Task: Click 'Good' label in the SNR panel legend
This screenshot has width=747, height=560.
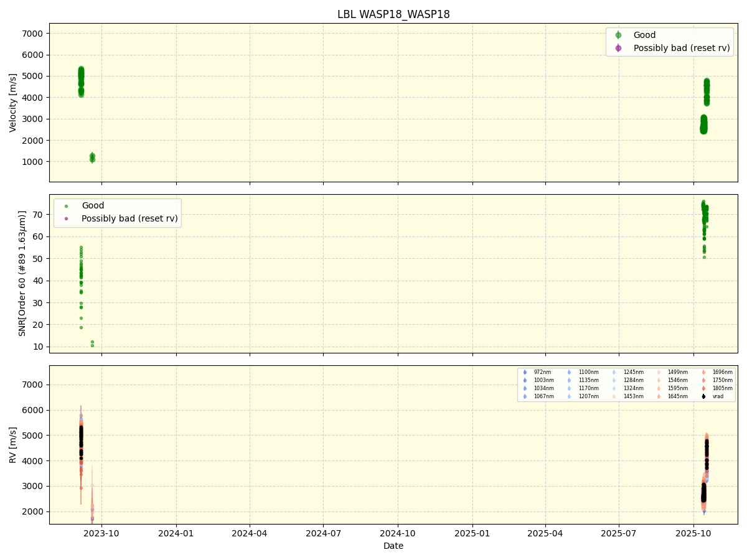Action: point(93,206)
